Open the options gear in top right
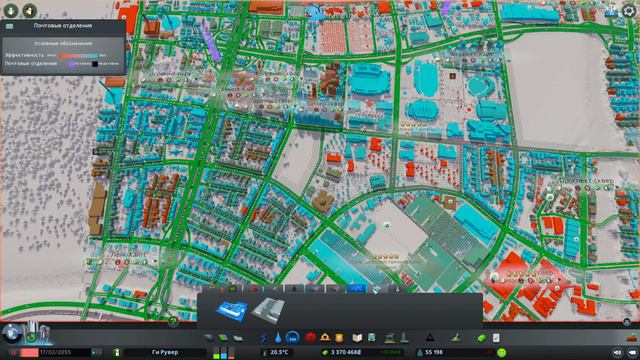Screen dimensions: 640x360 point(629,11)
